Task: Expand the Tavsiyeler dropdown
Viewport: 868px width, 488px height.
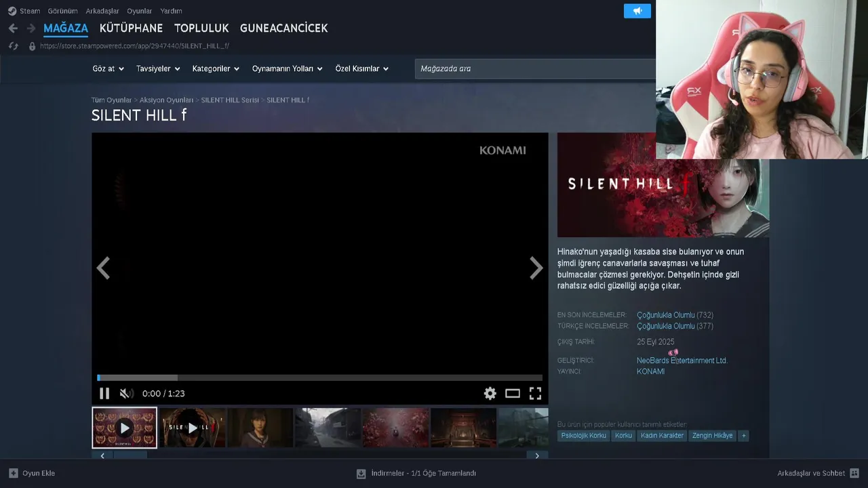Action: 158,68
